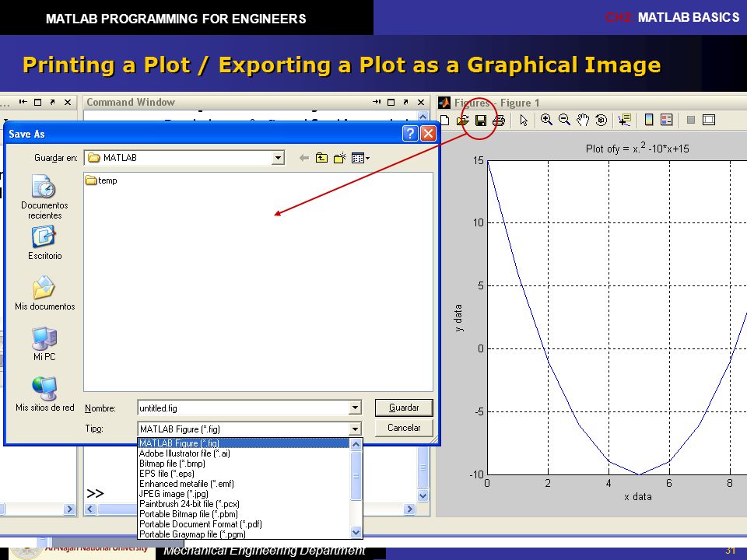Click the Guardar button
The image size is (747, 560).
point(404,408)
